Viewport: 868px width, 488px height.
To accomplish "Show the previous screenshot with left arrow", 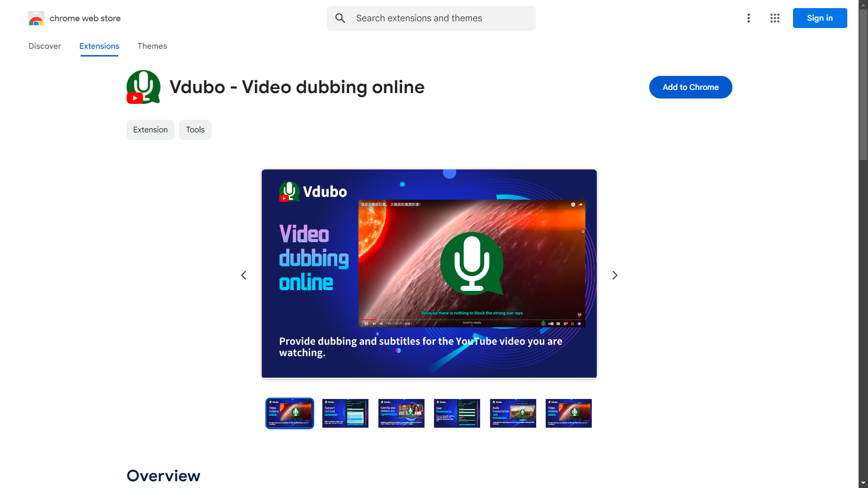I will coord(244,275).
